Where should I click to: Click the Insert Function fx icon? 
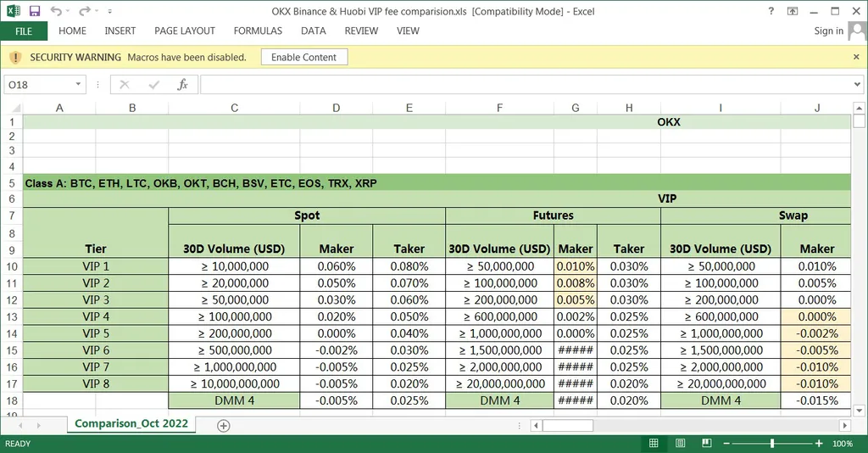click(183, 85)
